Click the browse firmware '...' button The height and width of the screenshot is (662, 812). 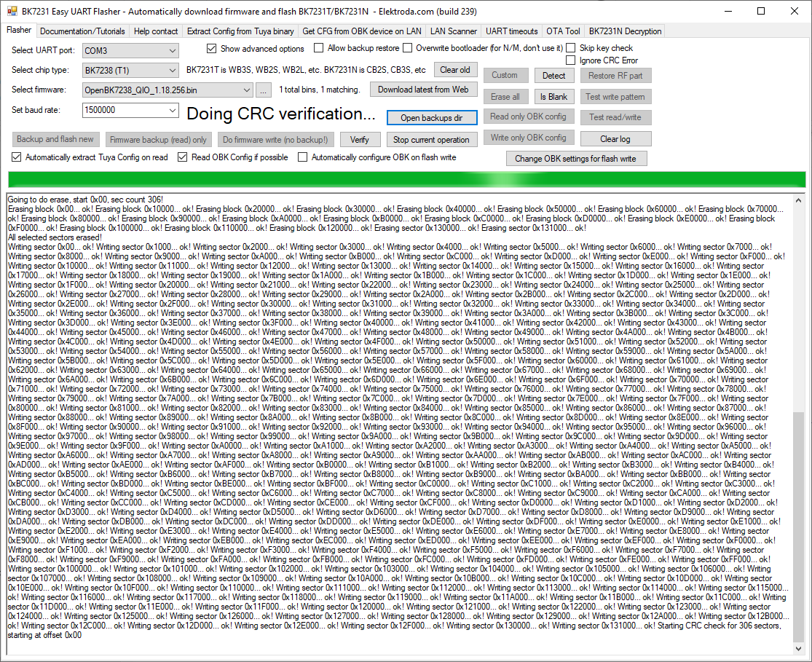pos(263,90)
